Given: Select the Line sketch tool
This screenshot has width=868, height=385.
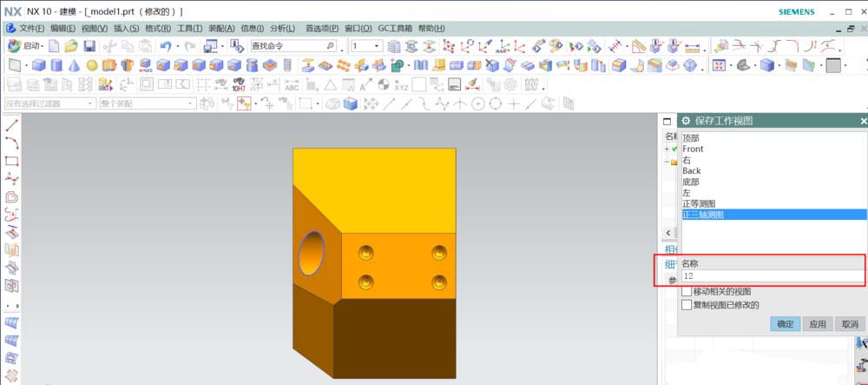Looking at the screenshot, I should point(11,125).
